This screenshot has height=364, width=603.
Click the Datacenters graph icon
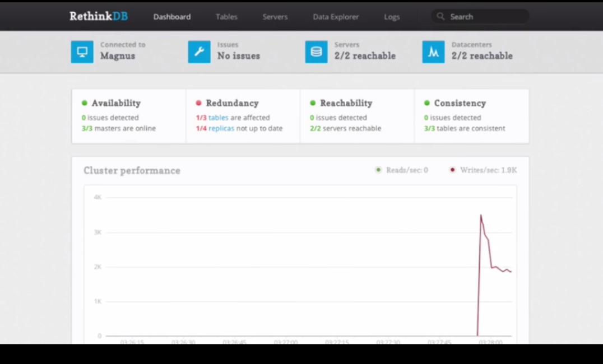pos(433,52)
